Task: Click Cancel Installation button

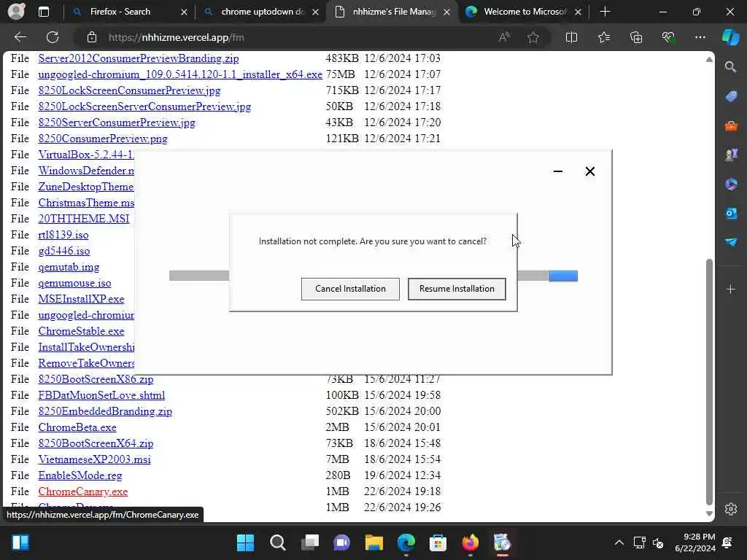Action: click(x=350, y=289)
